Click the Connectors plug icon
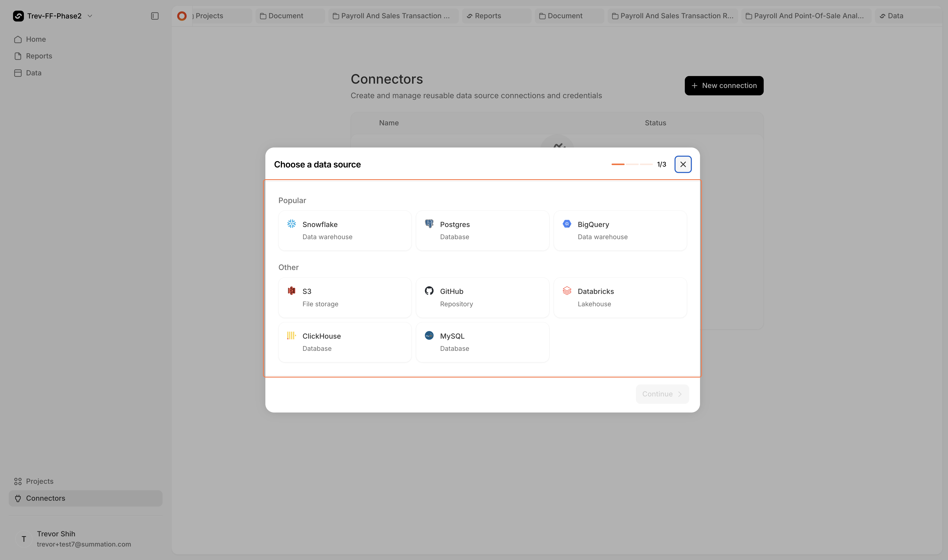This screenshot has width=948, height=560. 18,498
